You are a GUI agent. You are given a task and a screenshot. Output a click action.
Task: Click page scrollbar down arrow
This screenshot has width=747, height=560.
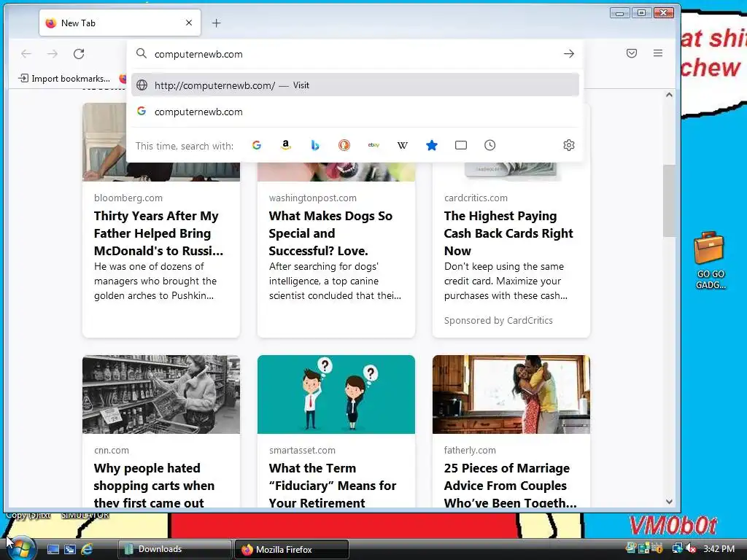[670, 502]
